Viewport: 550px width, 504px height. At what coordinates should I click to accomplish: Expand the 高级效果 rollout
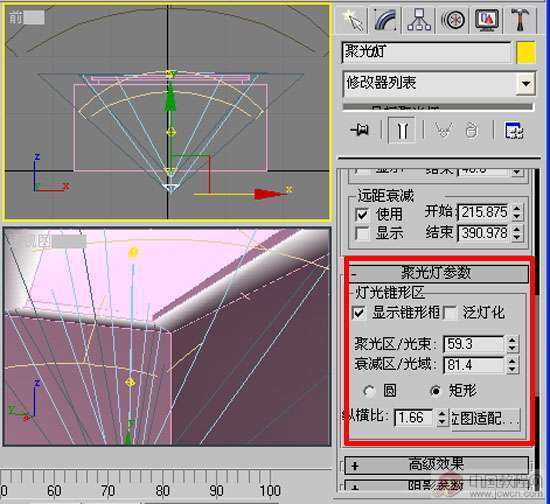(437, 465)
